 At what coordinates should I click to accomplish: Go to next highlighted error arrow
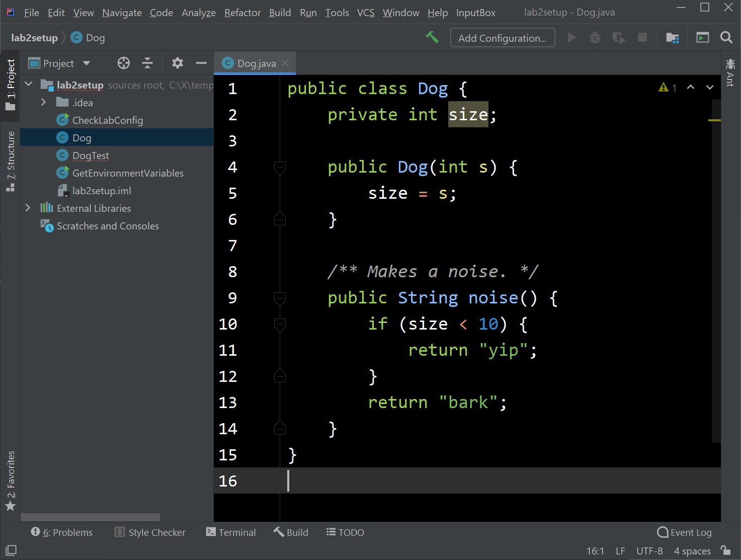(709, 87)
